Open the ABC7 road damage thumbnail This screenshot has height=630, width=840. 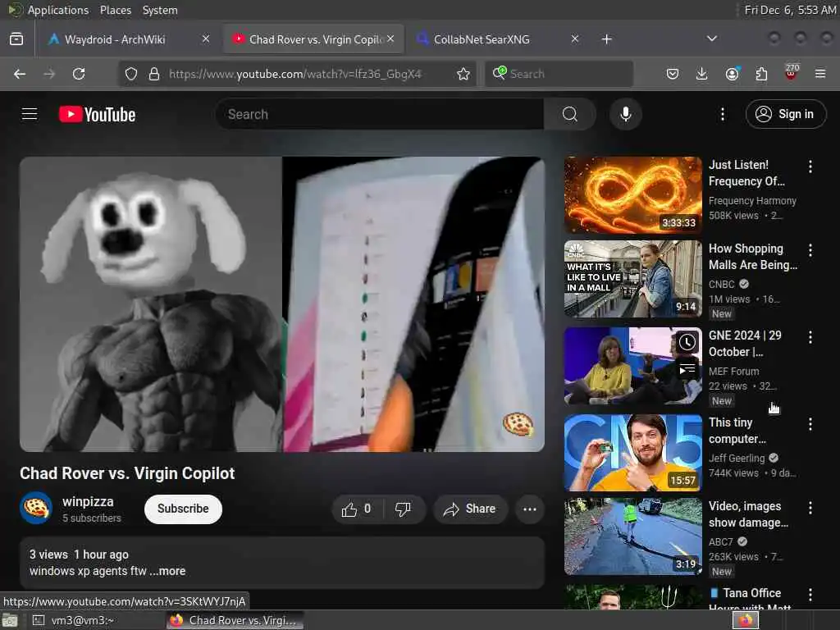tap(632, 536)
